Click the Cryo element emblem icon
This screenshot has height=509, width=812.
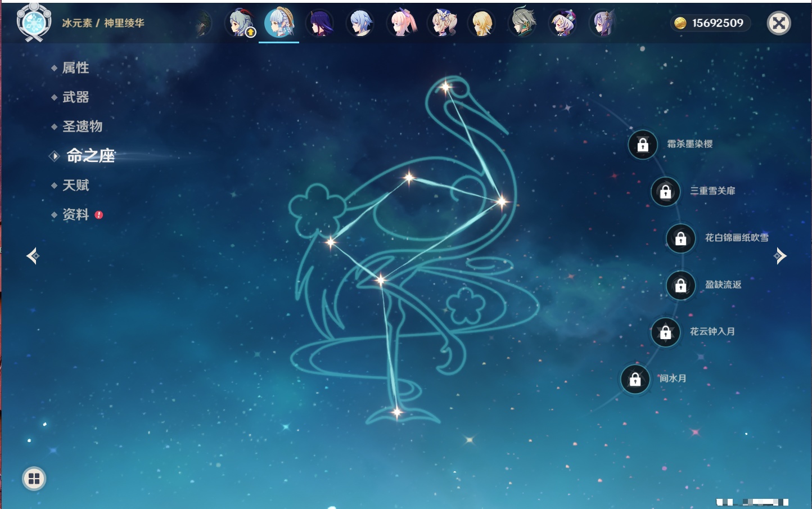[34, 22]
